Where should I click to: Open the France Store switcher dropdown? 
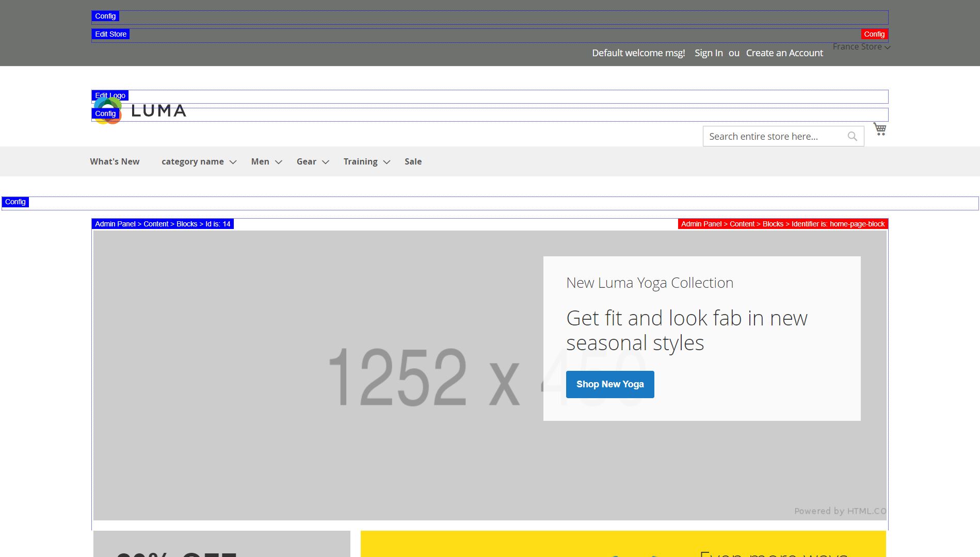[861, 47]
